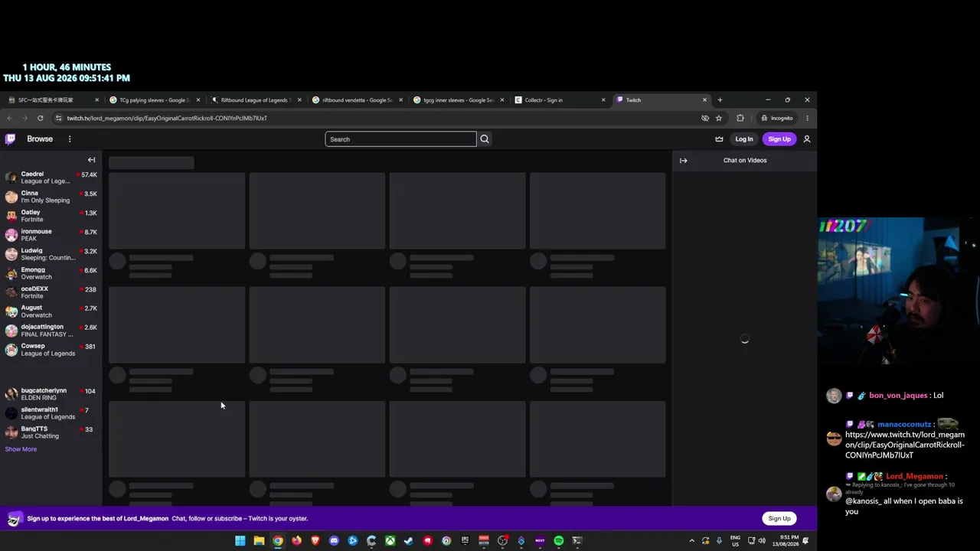Screen dimensions: 980x551
Task: Collapse the Chat on Videos panel
Action: [684, 161]
